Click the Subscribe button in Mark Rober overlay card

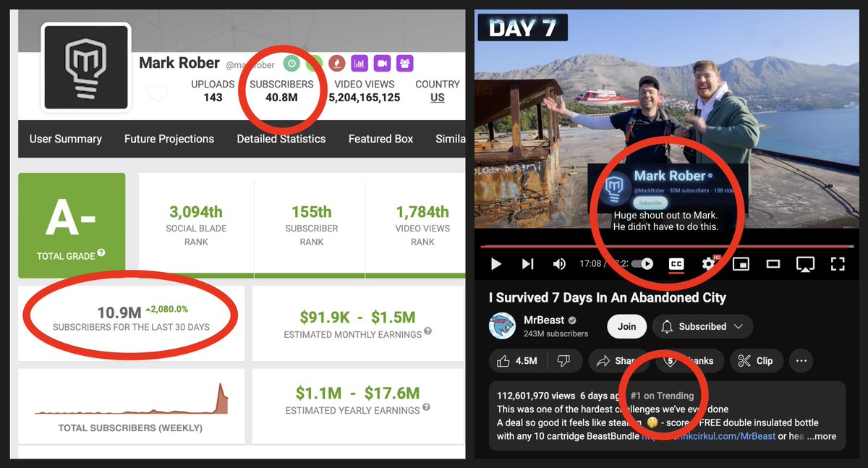point(650,203)
